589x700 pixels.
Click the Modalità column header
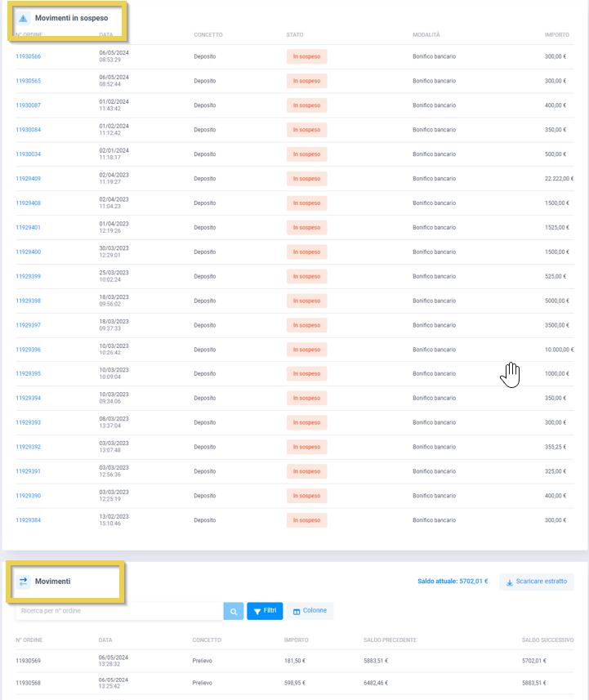click(426, 35)
